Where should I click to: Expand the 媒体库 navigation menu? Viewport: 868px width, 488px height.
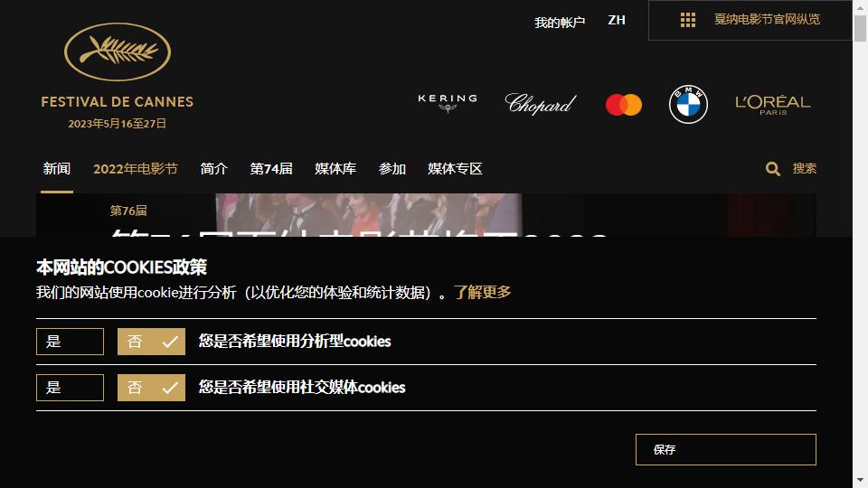(335, 169)
